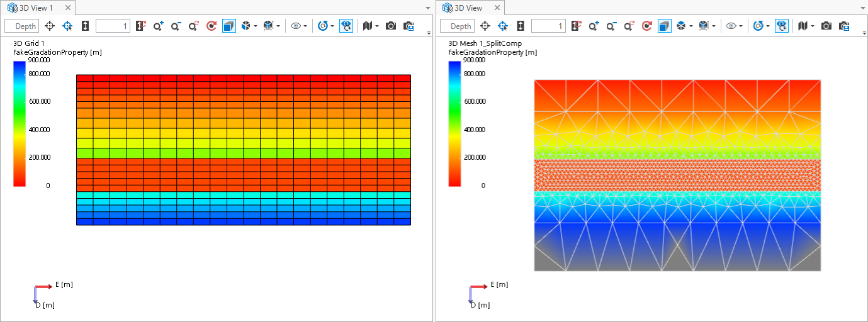Click crosshair center icon in 3D View 1
Image resolution: width=868 pixels, height=322 pixels.
click(50, 26)
